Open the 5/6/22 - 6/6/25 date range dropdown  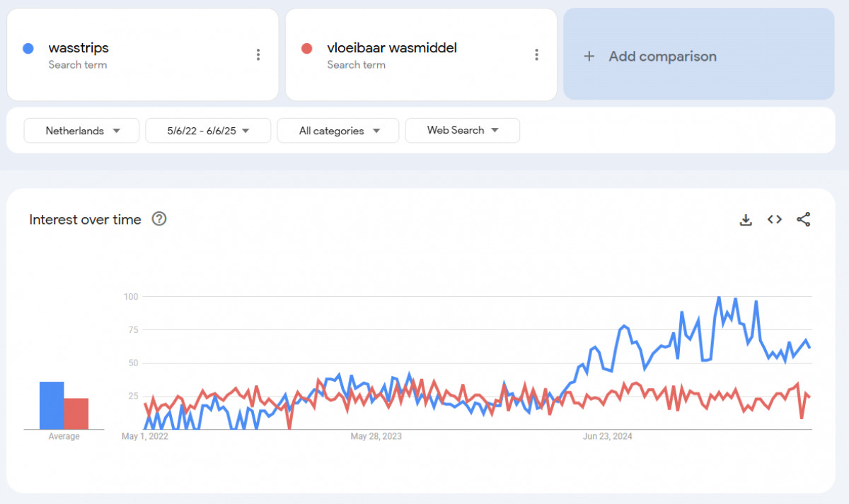coord(208,131)
